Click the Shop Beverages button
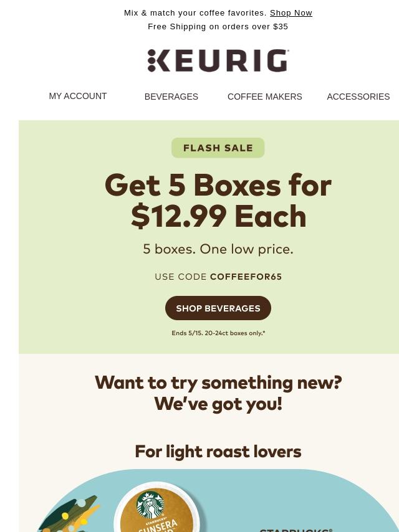Image resolution: width=399 pixels, height=532 pixels. (x=218, y=308)
